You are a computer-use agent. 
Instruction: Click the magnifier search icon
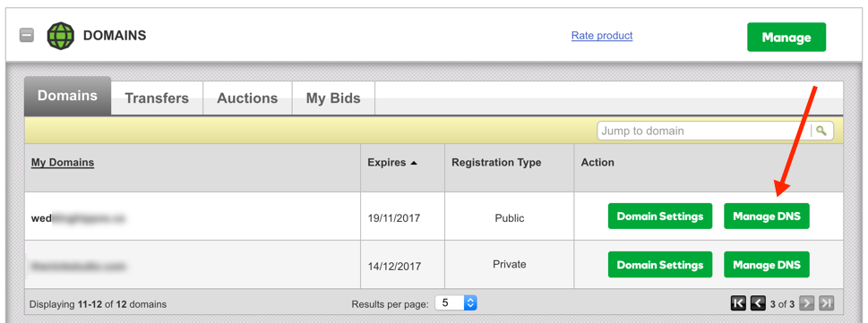click(x=821, y=132)
